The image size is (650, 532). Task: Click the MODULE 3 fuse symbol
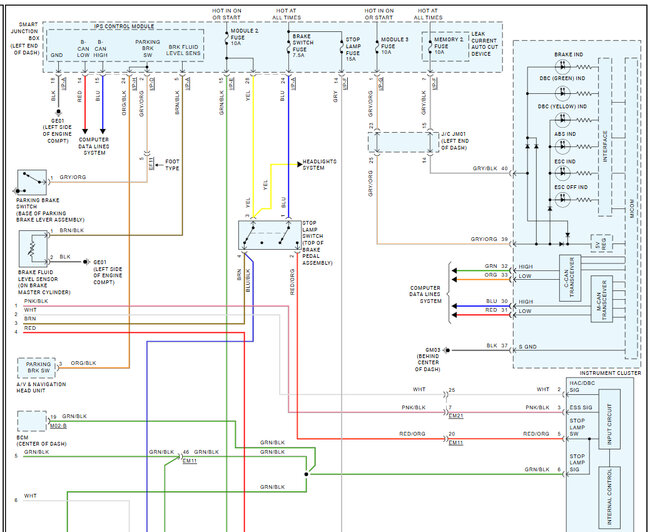376,46
